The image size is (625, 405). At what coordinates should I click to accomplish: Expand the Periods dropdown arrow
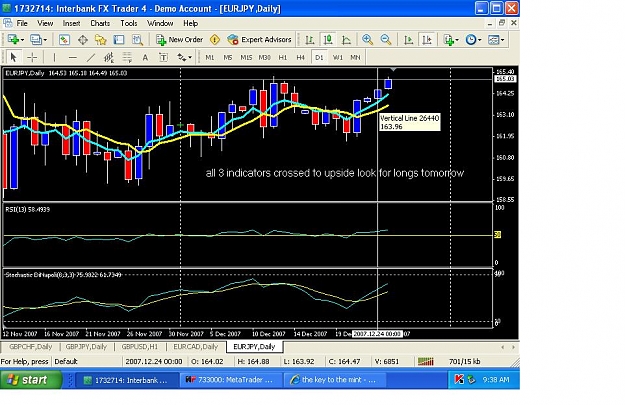point(479,40)
